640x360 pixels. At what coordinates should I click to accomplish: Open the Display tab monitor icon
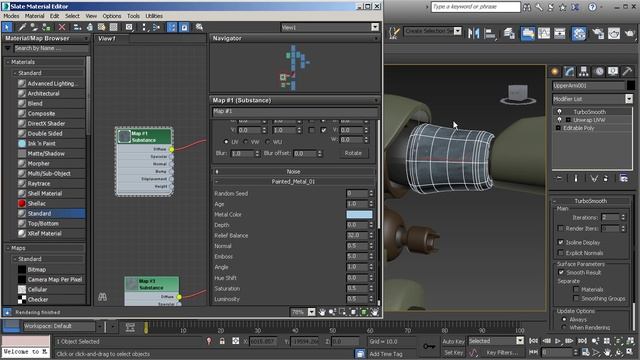[x=613, y=72]
